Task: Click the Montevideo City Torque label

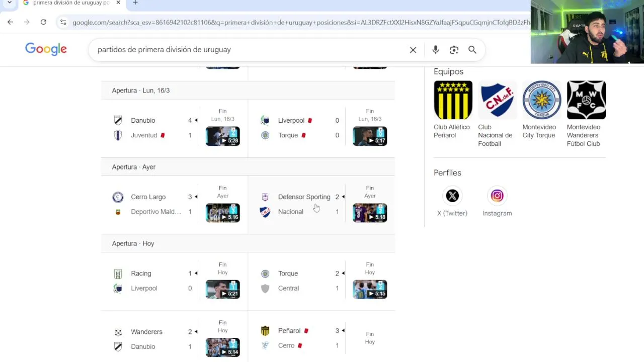Action: click(x=539, y=131)
